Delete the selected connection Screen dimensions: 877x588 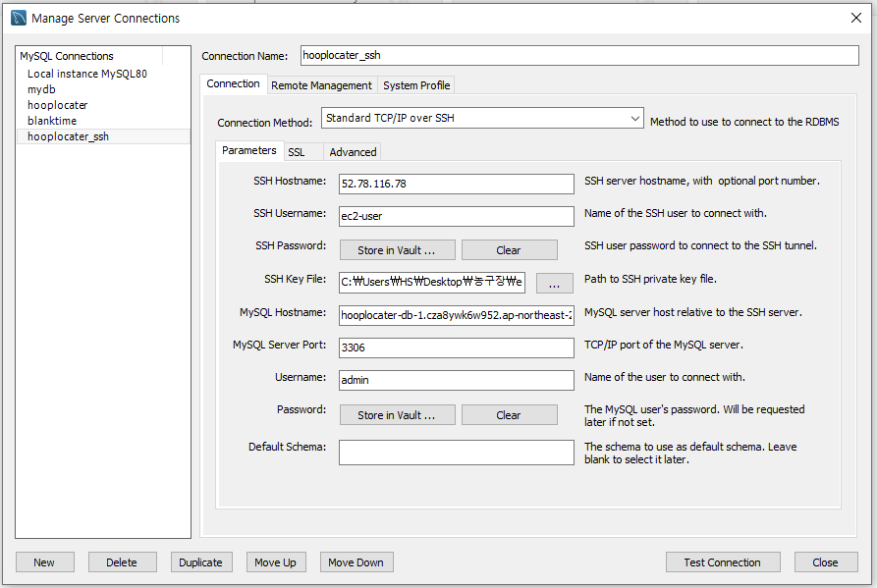point(122,562)
